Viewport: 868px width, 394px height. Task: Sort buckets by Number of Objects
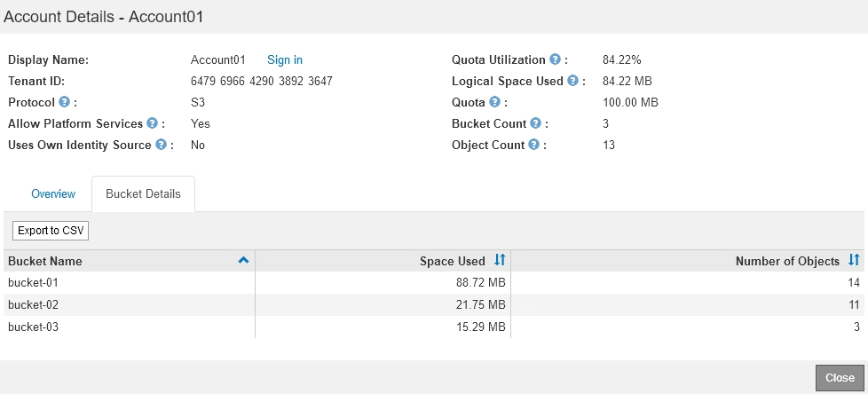click(x=854, y=261)
